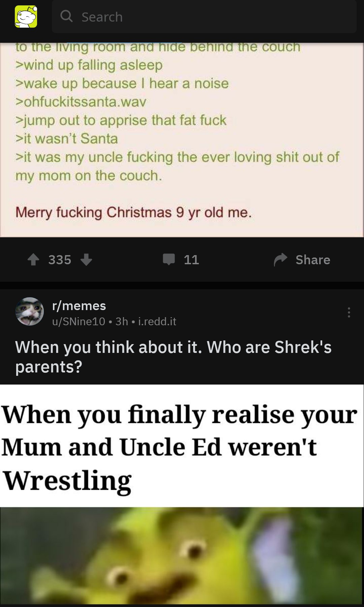Click the share arrow icon
This screenshot has width=364, height=607.
click(x=280, y=260)
